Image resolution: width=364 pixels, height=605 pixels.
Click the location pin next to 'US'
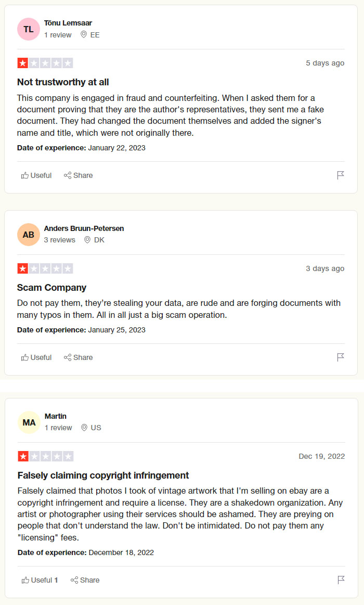coord(84,428)
